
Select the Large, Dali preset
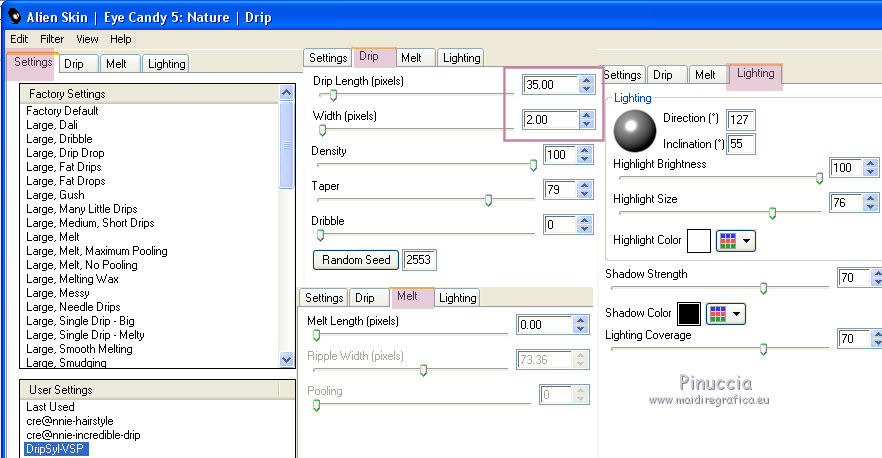click(x=52, y=125)
